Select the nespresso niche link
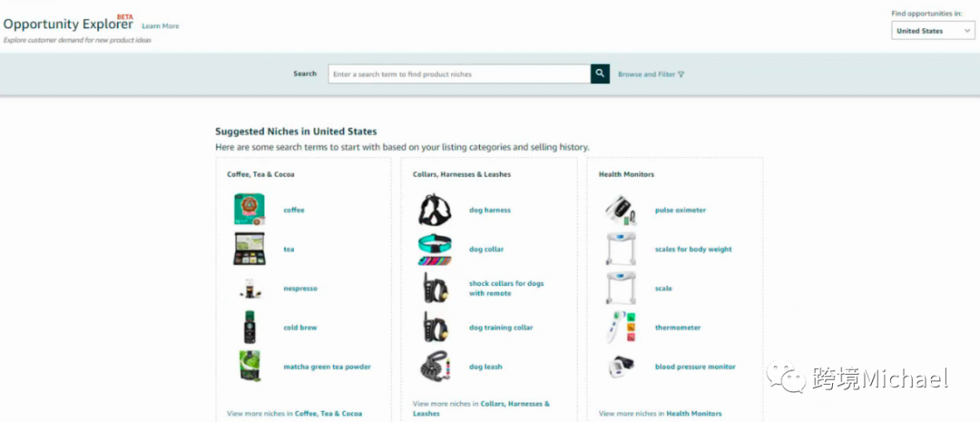The image size is (980, 422). coord(300,289)
